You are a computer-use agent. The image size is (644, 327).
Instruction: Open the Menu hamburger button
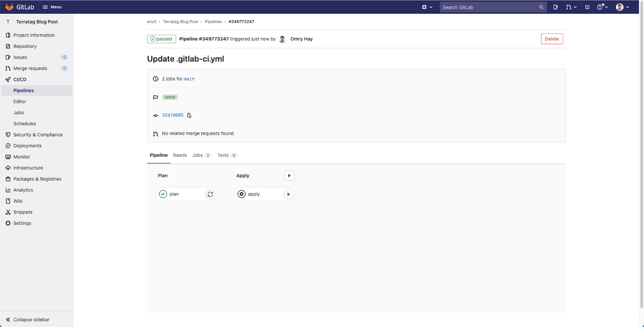click(52, 7)
